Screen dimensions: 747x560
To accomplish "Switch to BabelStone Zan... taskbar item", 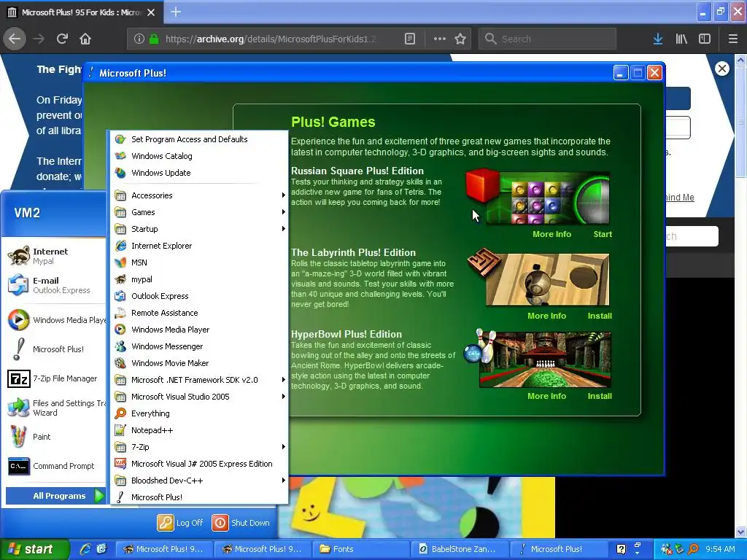I will (460, 549).
